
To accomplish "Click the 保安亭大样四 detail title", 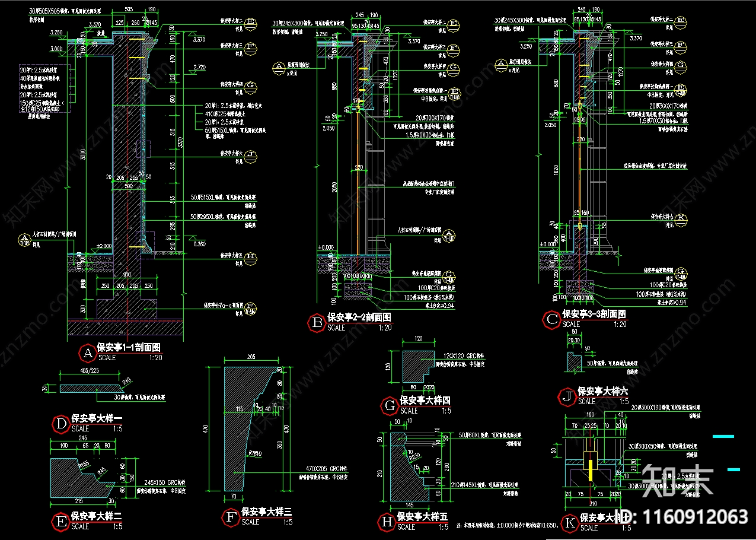I will [425, 401].
